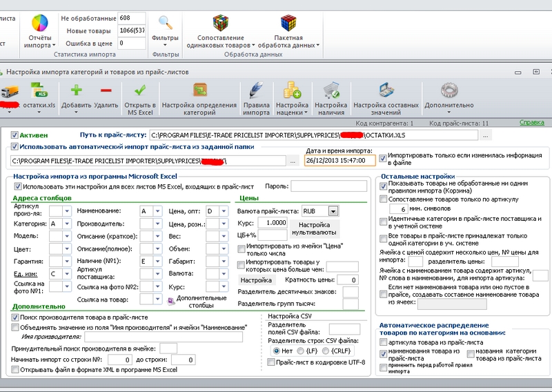Open the Пакетная обработка данных cube icon
Viewport: 552px width, 392px height.
click(288, 23)
